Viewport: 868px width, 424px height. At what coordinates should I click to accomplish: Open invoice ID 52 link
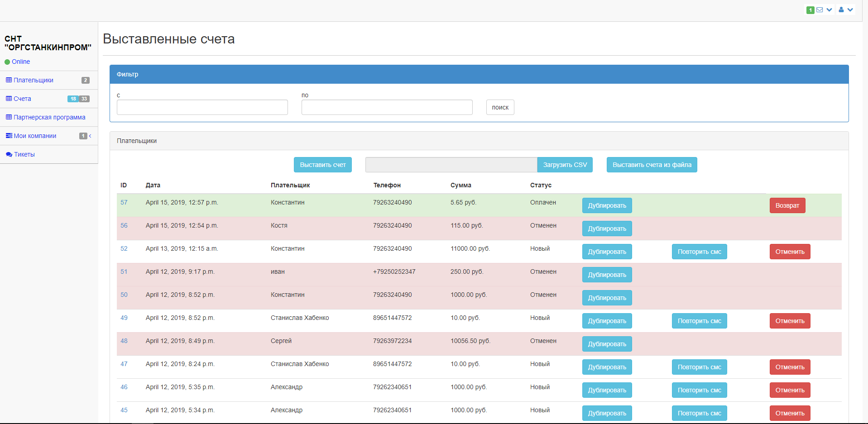pyautogui.click(x=124, y=248)
